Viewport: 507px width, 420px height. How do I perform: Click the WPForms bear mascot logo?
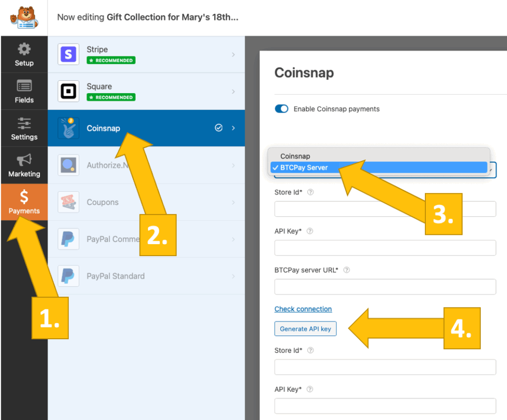[x=23, y=18]
